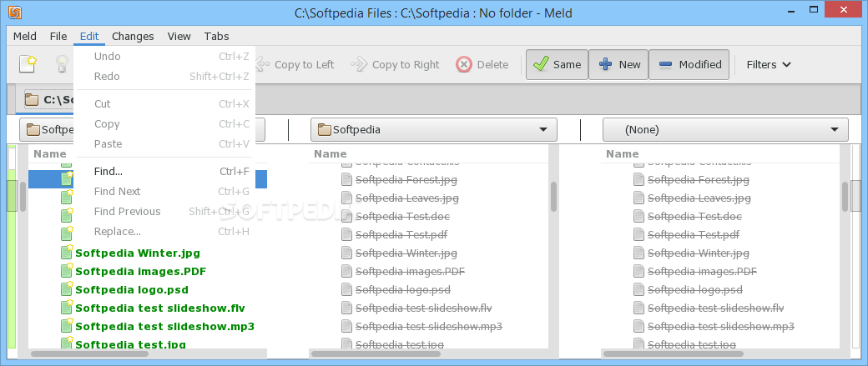The image size is (868, 366).
Task: Choose Replace... in the Edit menu
Action: click(164, 231)
